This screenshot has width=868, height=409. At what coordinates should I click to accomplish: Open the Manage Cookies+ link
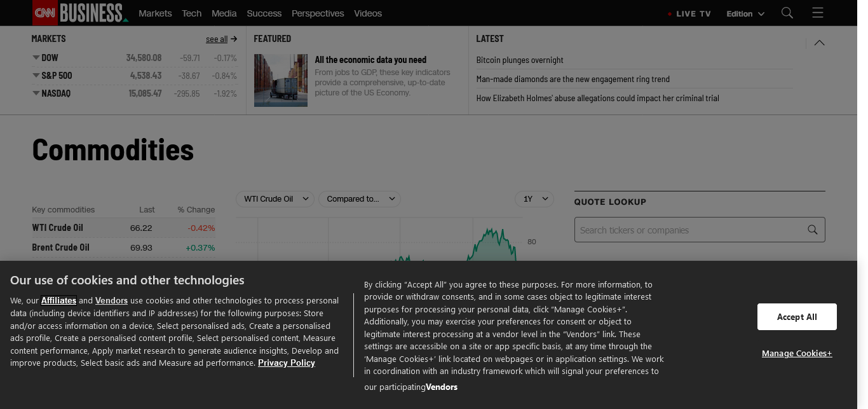point(797,353)
